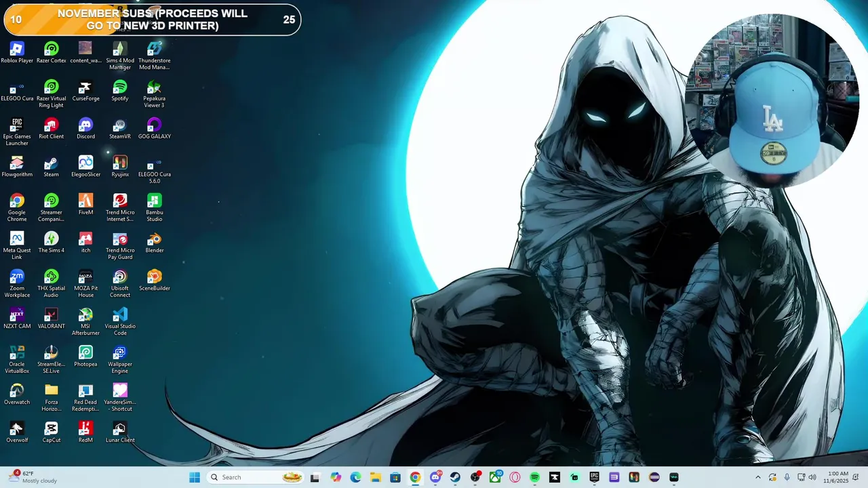Open the Ryujinx desktop shortcut

pos(120,167)
